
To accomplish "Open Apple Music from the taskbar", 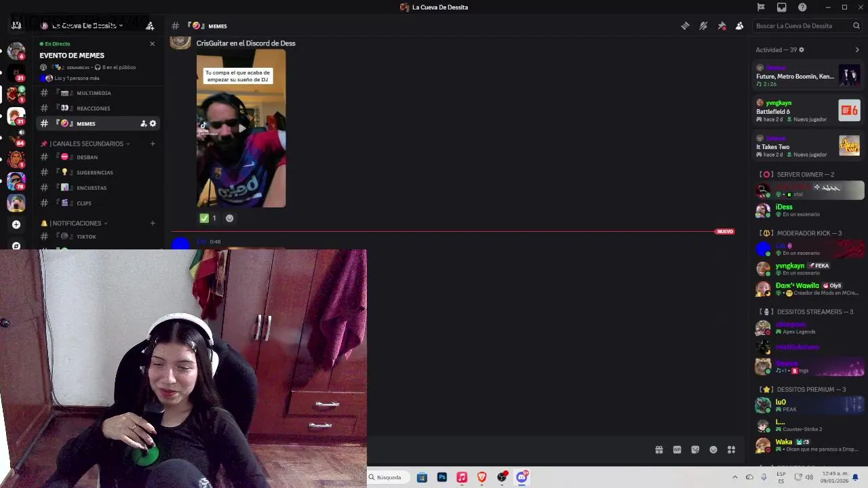I will (462, 477).
